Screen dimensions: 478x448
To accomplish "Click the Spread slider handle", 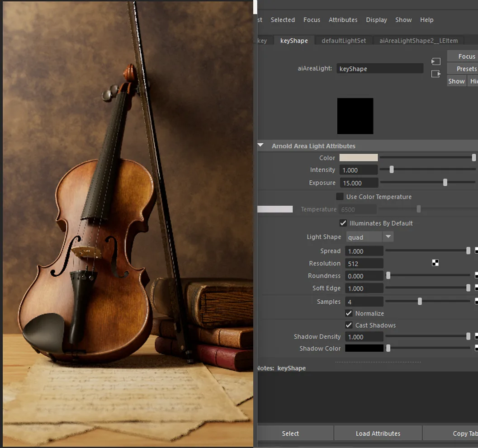I will click(x=468, y=251).
